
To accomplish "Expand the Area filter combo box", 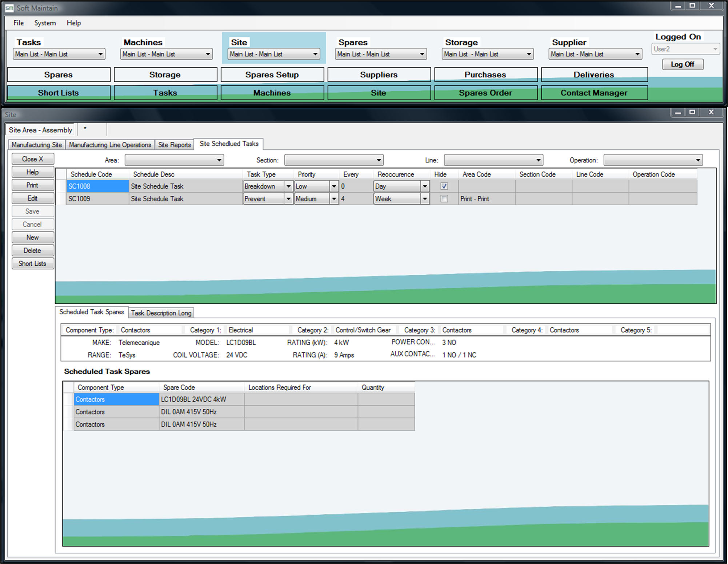I will pos(174,160).
